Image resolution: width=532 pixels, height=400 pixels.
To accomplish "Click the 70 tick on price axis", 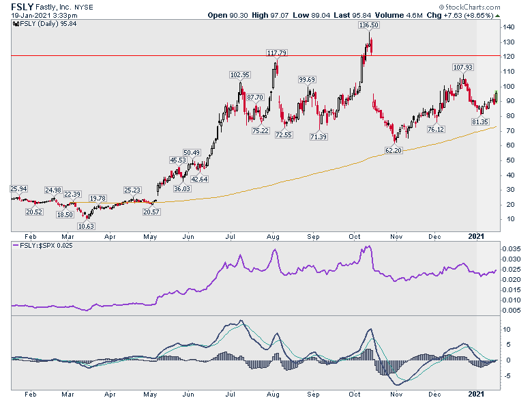I will tap(510, 130).
